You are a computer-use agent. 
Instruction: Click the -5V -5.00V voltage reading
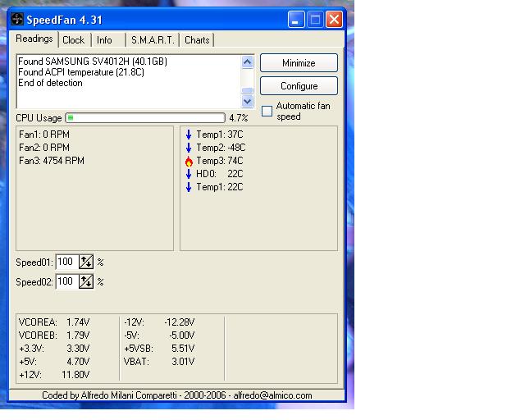click(x=159, y=336)
